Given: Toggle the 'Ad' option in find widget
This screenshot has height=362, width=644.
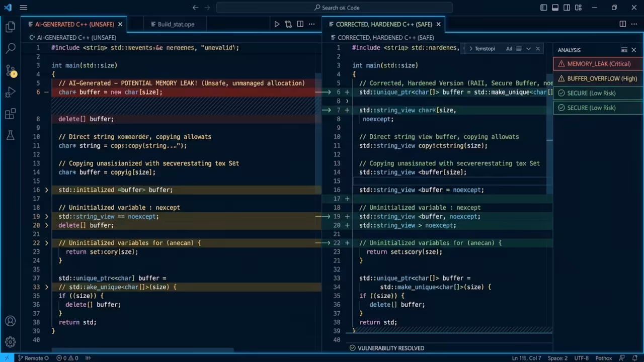Looking at the screenshot, I should tap(509, 49).
